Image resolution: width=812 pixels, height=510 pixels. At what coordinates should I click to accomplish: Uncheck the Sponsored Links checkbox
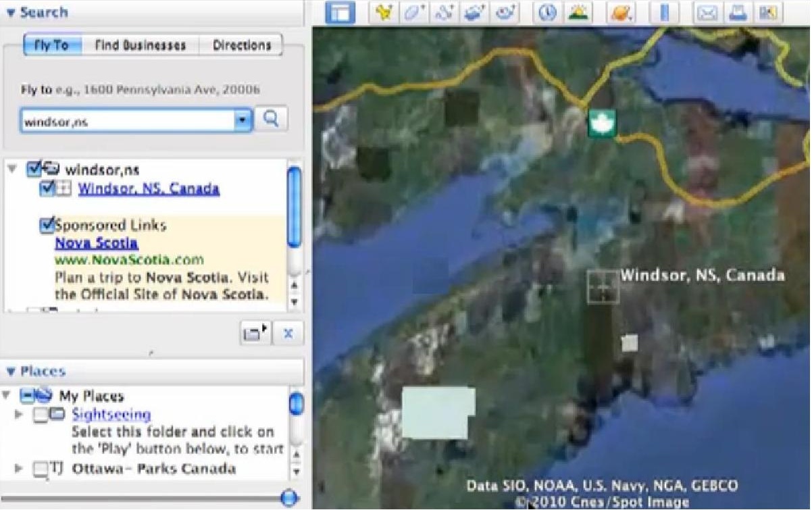[47, 226]
